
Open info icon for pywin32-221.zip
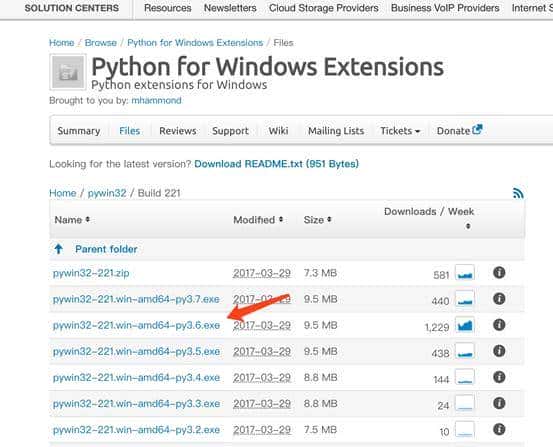point(499,273)
